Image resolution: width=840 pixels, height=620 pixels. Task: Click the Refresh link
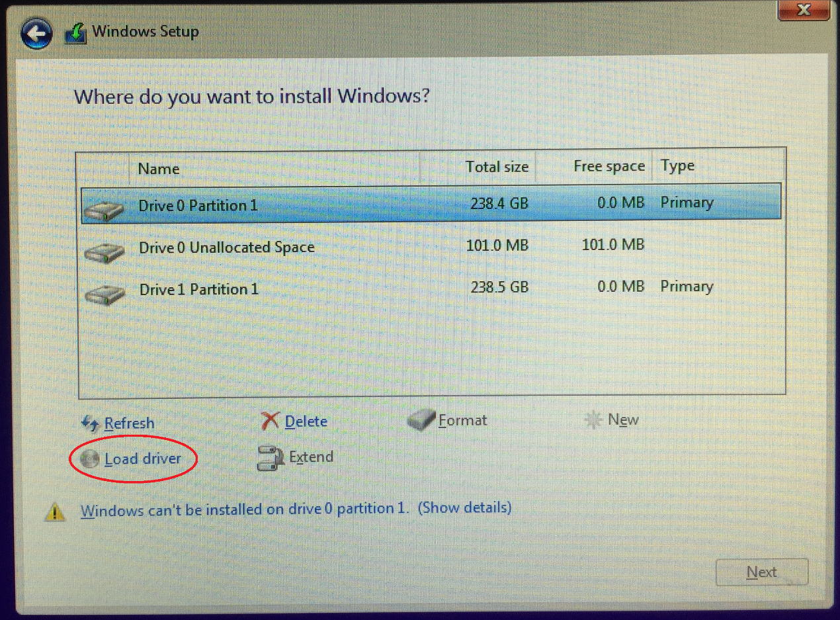pos(129,423)
